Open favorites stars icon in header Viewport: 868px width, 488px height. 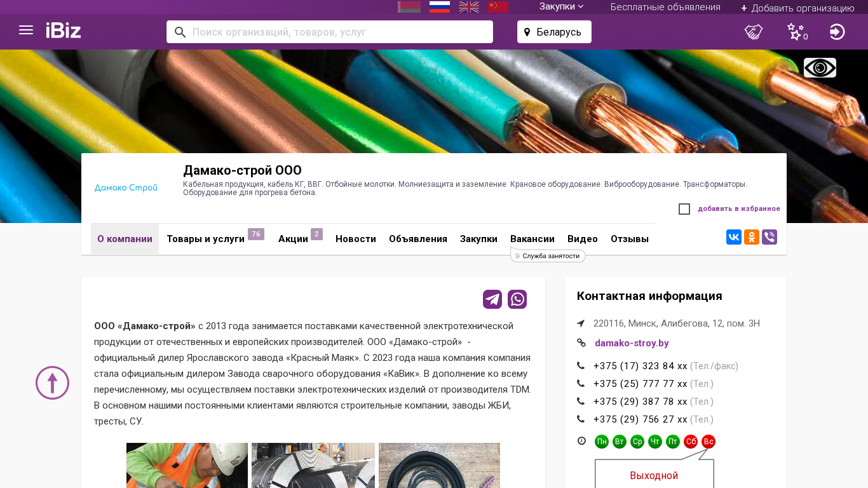pos(796,32)
